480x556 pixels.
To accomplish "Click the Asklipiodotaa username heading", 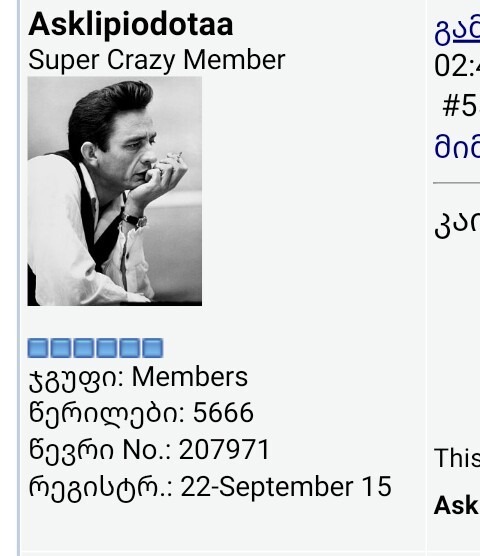I will (x=130, y=25).
